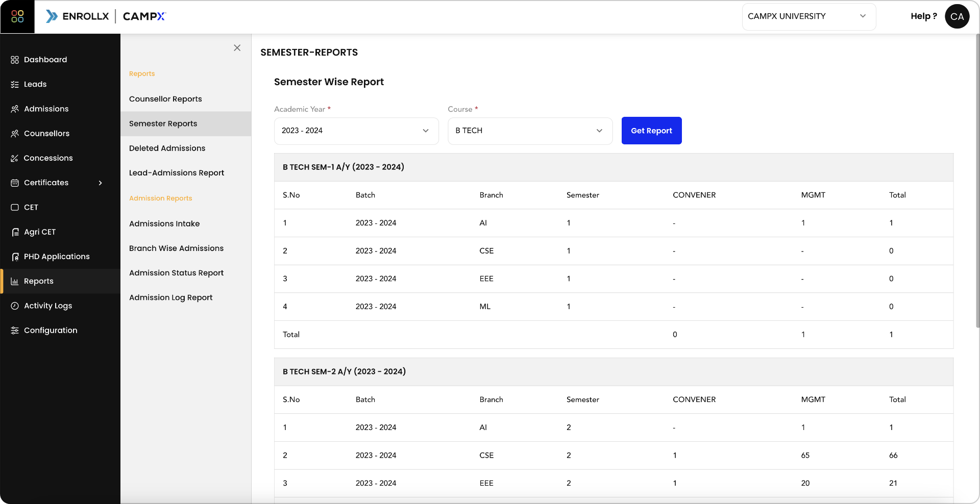Viewport: 980px width, 504px height.
Task: Click the AI branch cell in SEM-1
Action: pos(483,223)
